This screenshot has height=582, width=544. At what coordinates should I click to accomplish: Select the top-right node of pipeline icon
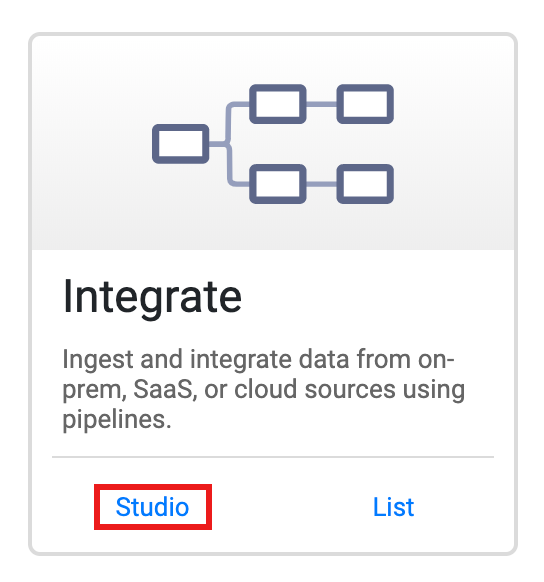365,104
